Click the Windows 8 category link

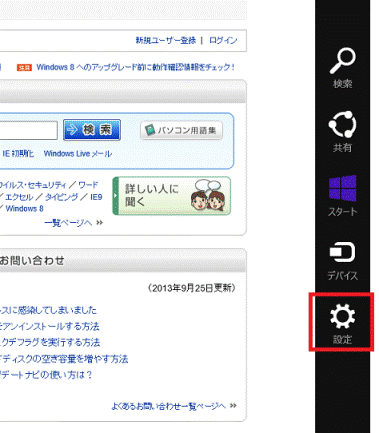[24, 209]
